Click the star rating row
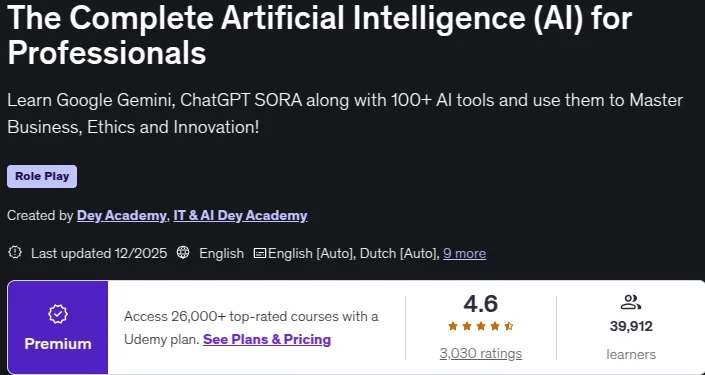This screenshot has width=705, height=375. coord(481,326)
